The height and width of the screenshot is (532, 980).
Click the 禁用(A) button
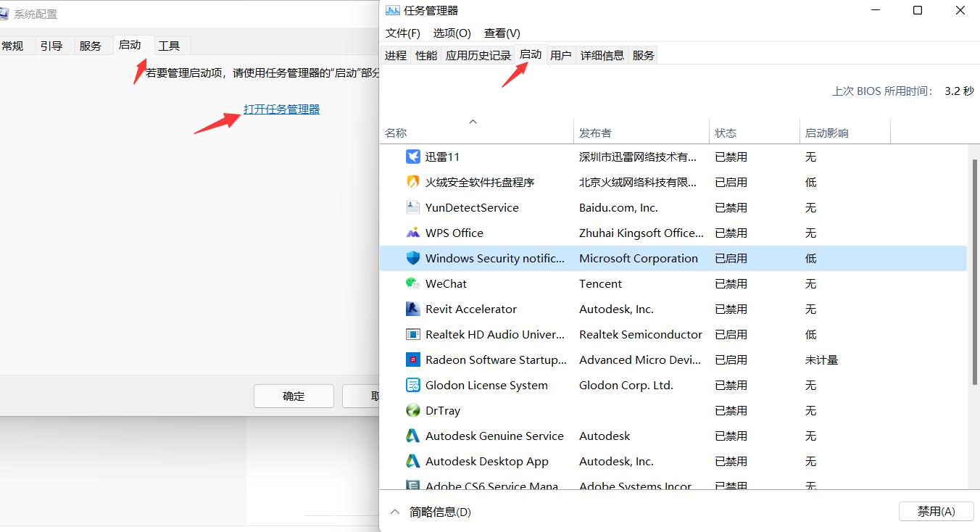[937, 511]
